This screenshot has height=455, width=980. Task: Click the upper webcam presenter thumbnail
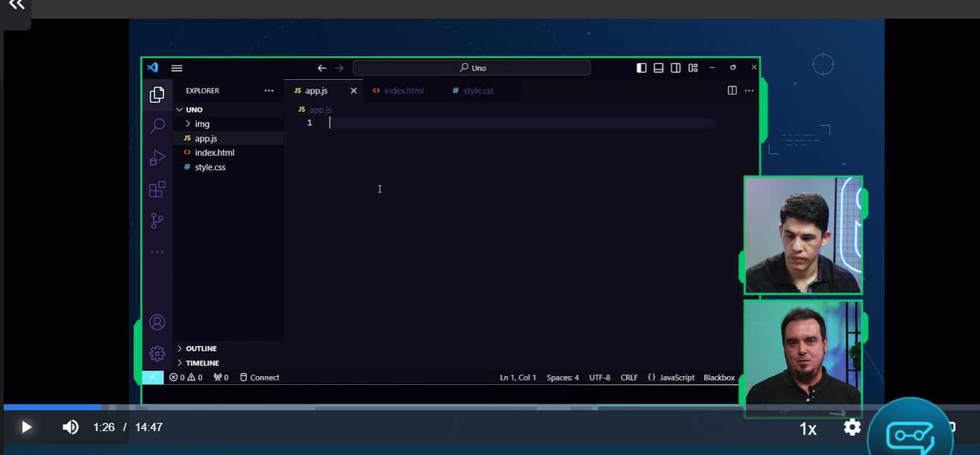pyautogui.click(x=803, y=235)
